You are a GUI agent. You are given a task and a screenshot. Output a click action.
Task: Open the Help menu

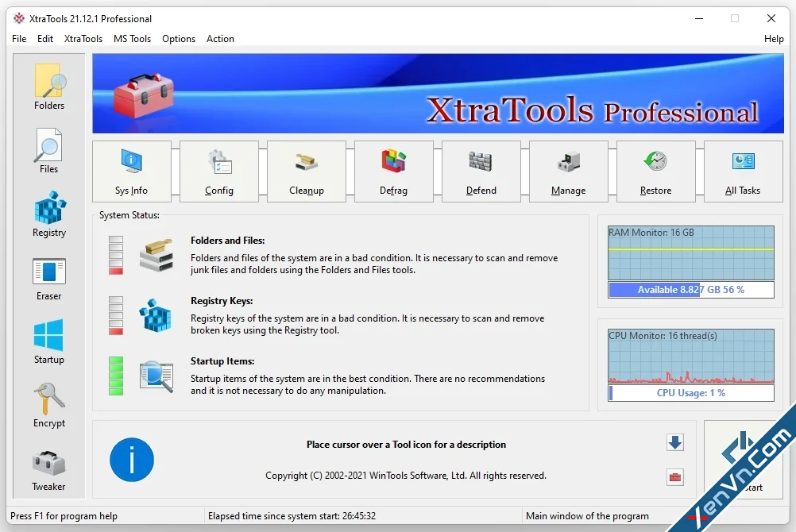tap(774, 39)
